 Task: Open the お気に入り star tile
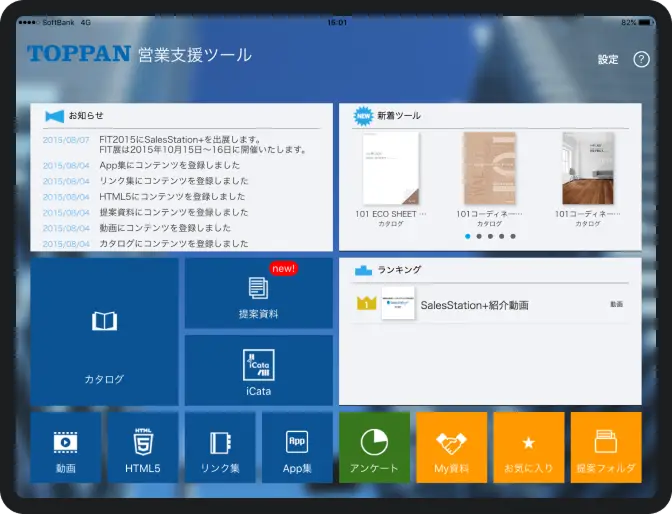528,448
